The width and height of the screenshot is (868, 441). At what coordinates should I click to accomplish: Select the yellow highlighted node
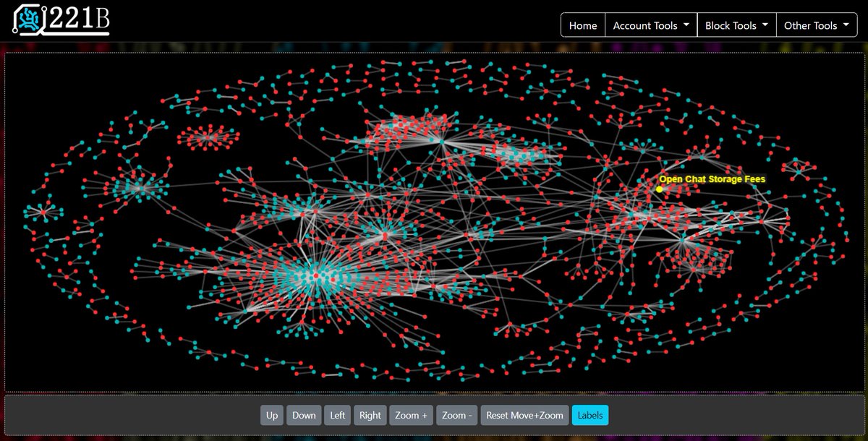tap(659, 189)
